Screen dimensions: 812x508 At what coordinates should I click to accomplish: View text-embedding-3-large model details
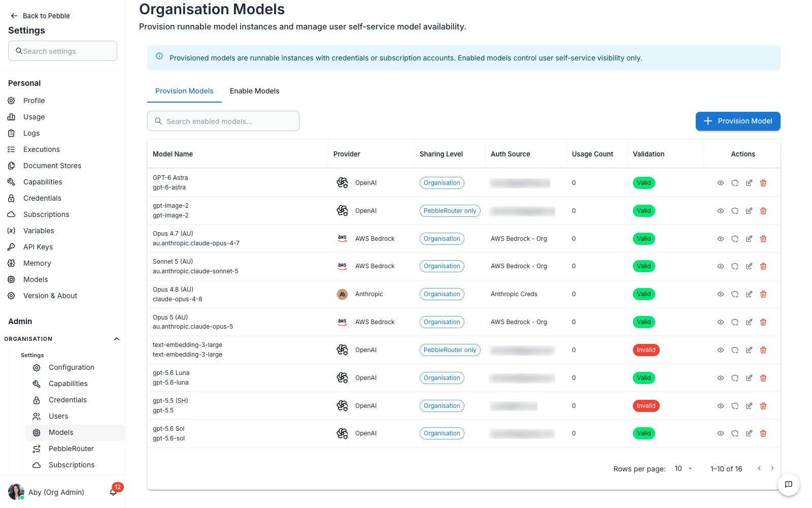coord(720,350)
